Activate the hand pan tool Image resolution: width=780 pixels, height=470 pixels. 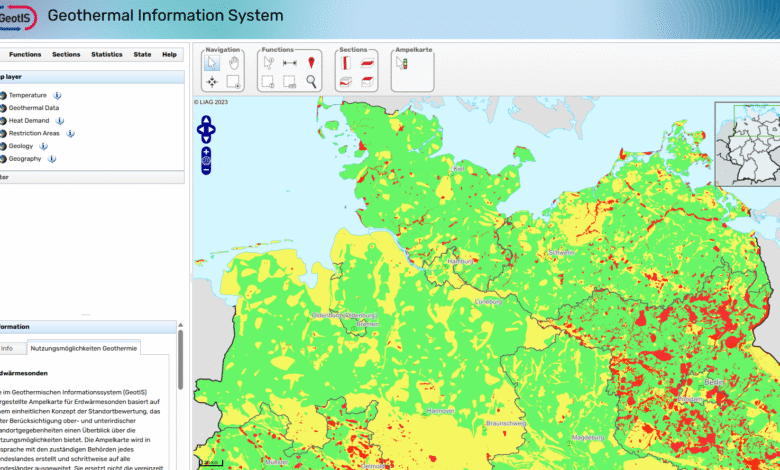tap(233, 63)
